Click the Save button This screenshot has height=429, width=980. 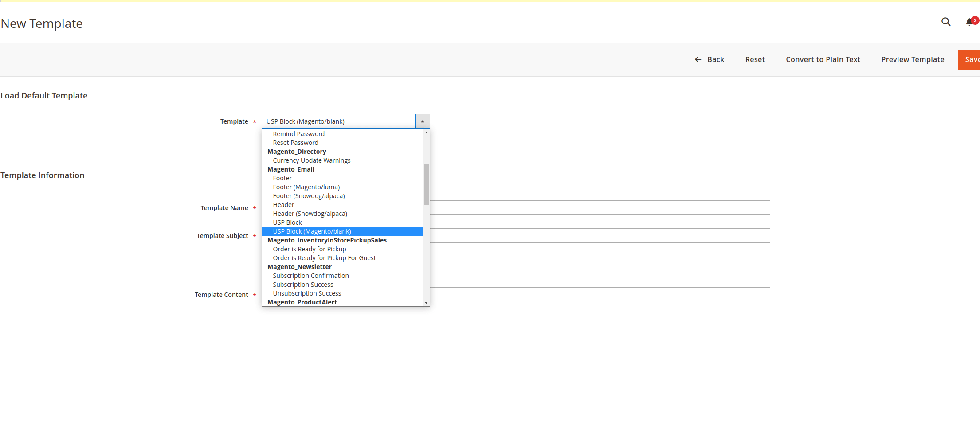pos(971,59)
